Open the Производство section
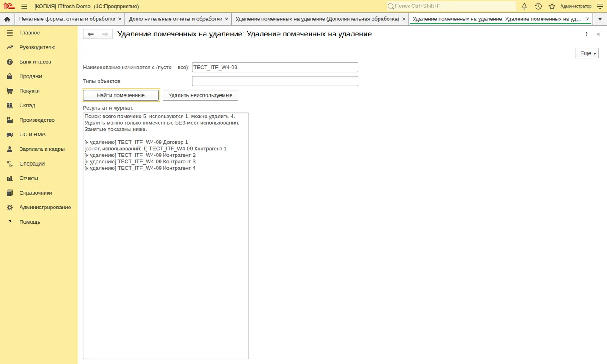This screenshot has width=607, height=364. coord(39,120)
